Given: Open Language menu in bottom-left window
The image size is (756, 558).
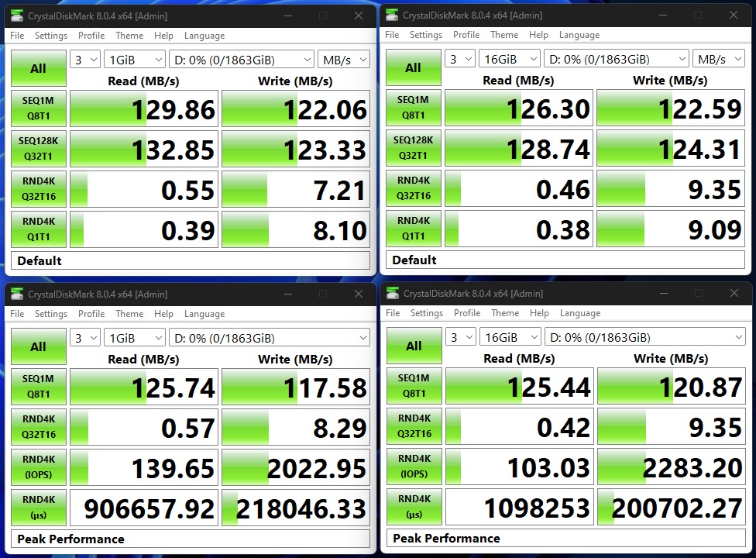Looking at the screenshot, I should click(204, 313).
